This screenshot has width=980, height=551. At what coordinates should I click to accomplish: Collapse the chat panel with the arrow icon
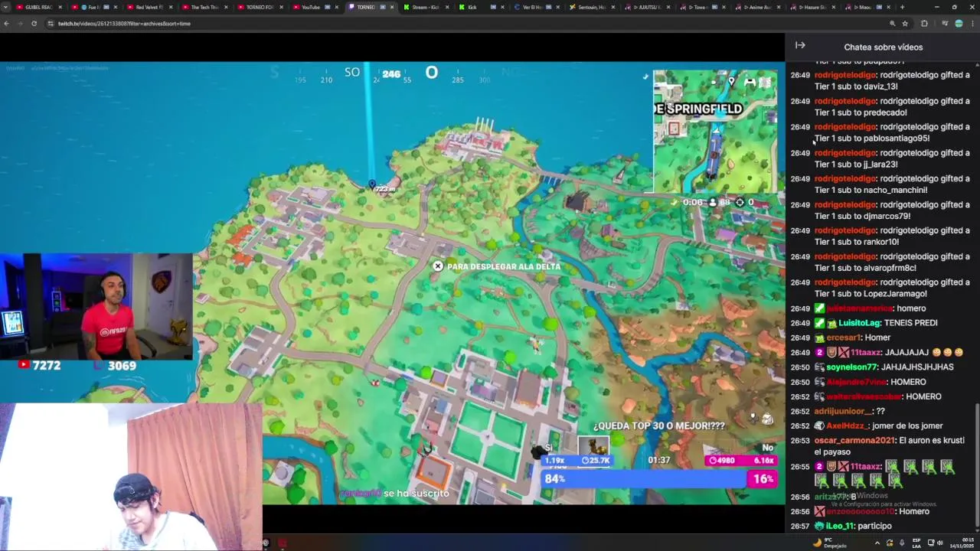click(800, 46)
